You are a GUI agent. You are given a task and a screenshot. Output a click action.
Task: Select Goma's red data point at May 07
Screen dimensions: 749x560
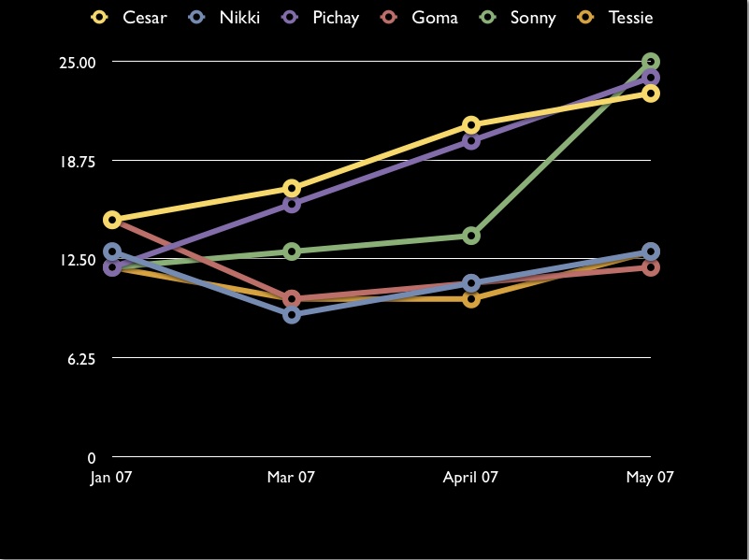[x=650, y=267]
